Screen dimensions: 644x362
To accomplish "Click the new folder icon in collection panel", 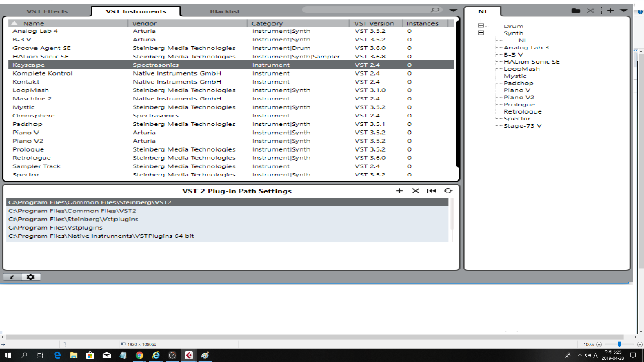I will 576,11.
